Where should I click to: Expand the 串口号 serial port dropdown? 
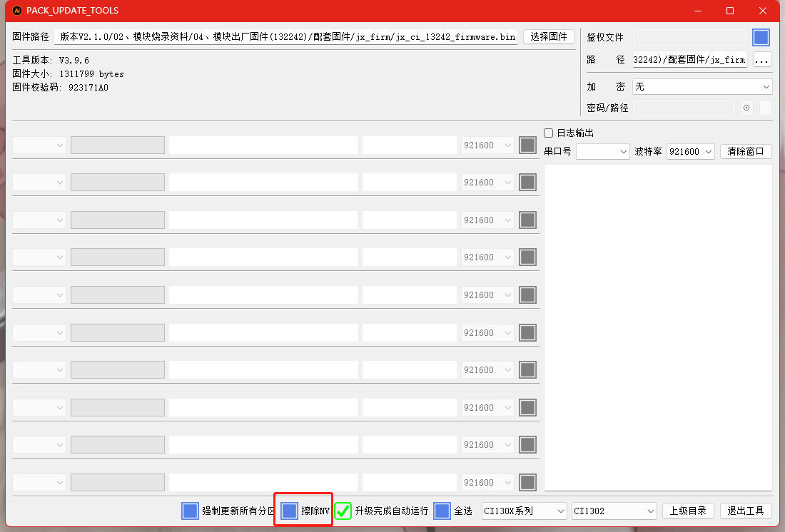[x=602, y=152]
